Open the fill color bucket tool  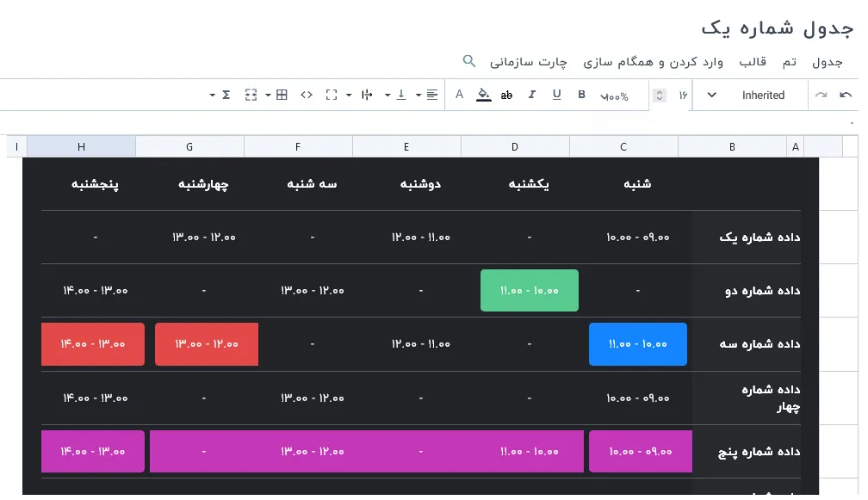pyautogui.click(x=483, y=95)
